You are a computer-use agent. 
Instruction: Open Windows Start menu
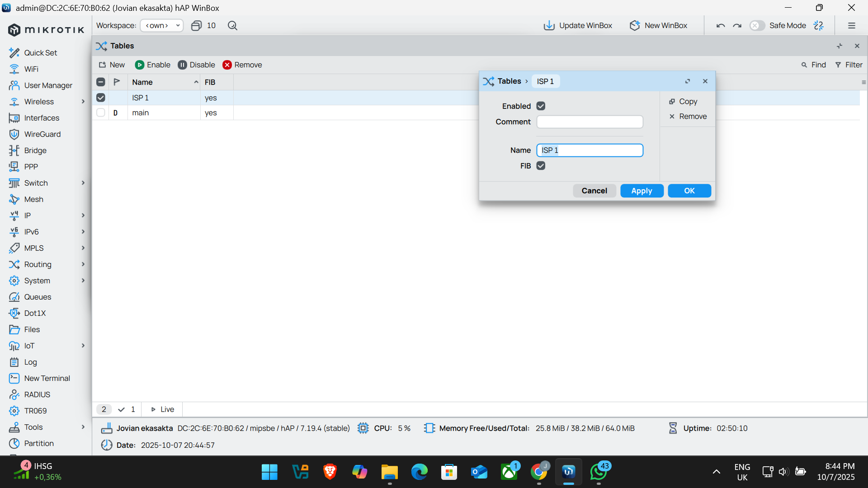(269, 472)
